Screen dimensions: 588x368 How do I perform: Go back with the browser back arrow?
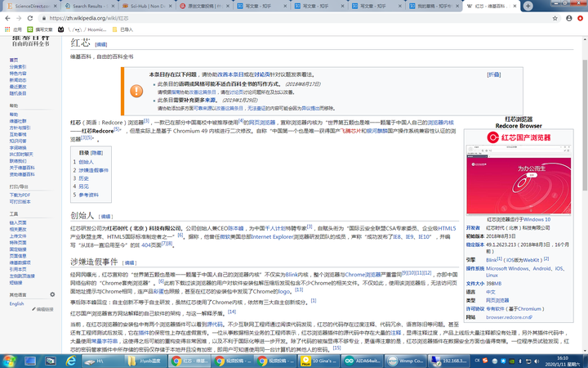tap(7, 18)
